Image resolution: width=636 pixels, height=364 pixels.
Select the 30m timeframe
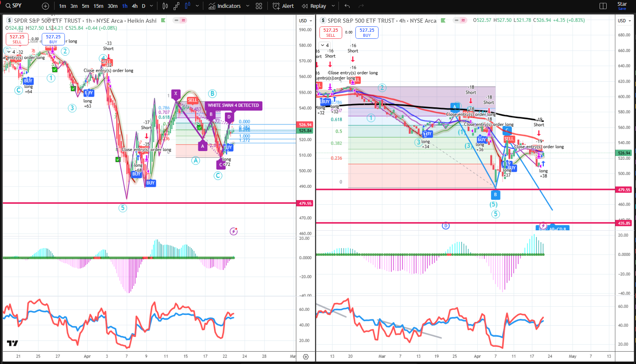tap(112, 6)
